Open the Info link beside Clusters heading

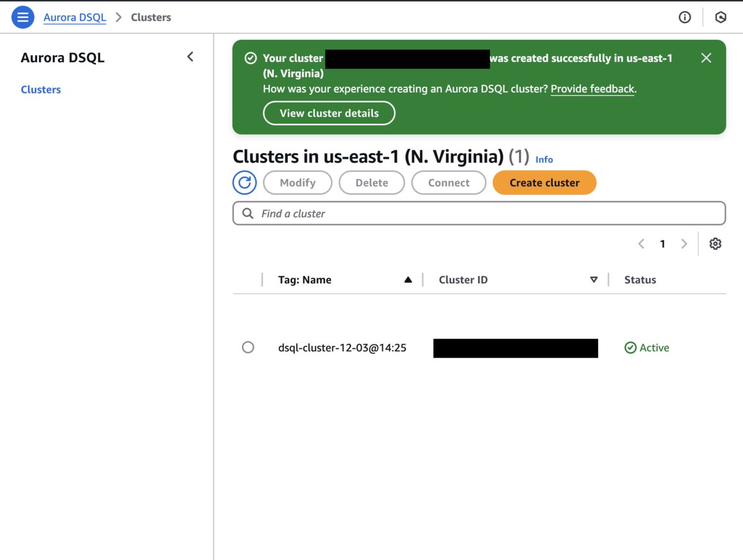coord(544,160)
